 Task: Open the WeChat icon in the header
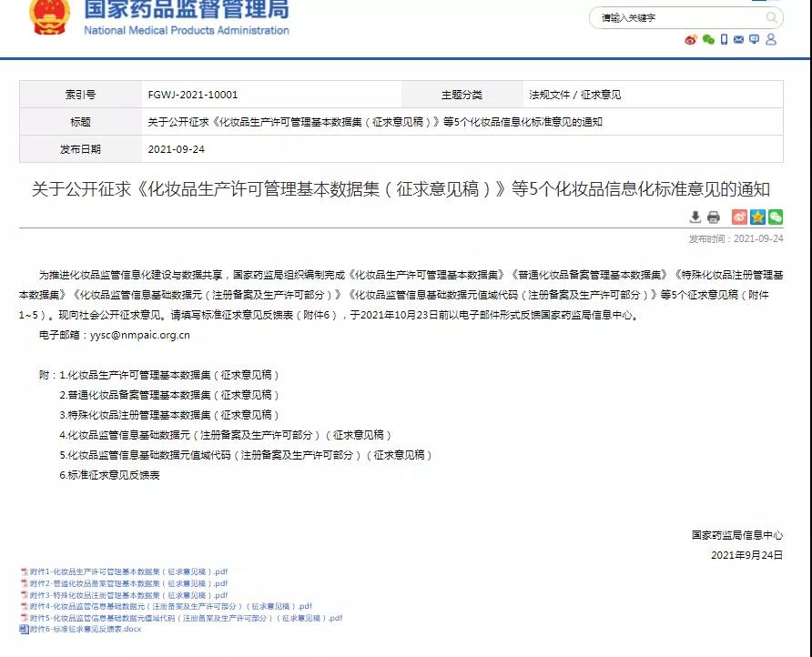pyautogui.click(x=708, y=40)
